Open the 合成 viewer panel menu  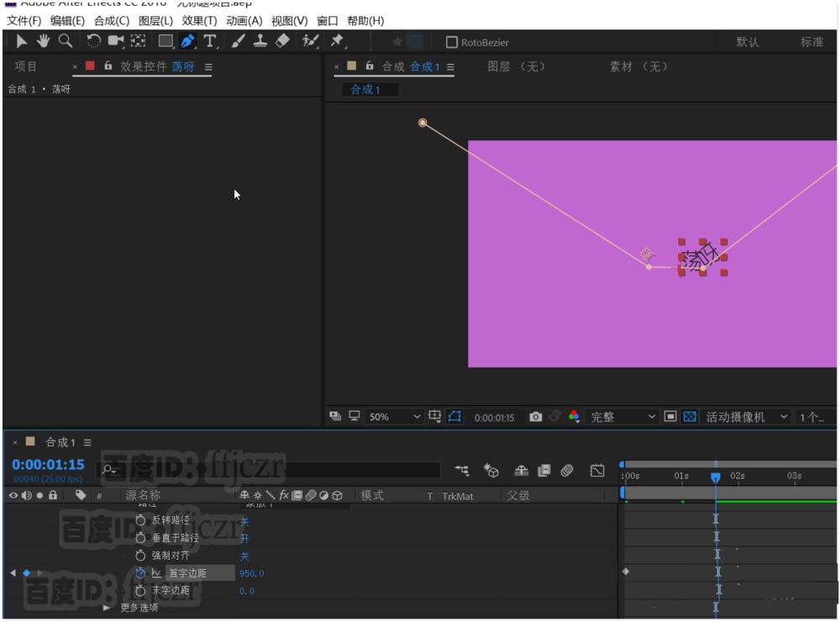point(450,67)
